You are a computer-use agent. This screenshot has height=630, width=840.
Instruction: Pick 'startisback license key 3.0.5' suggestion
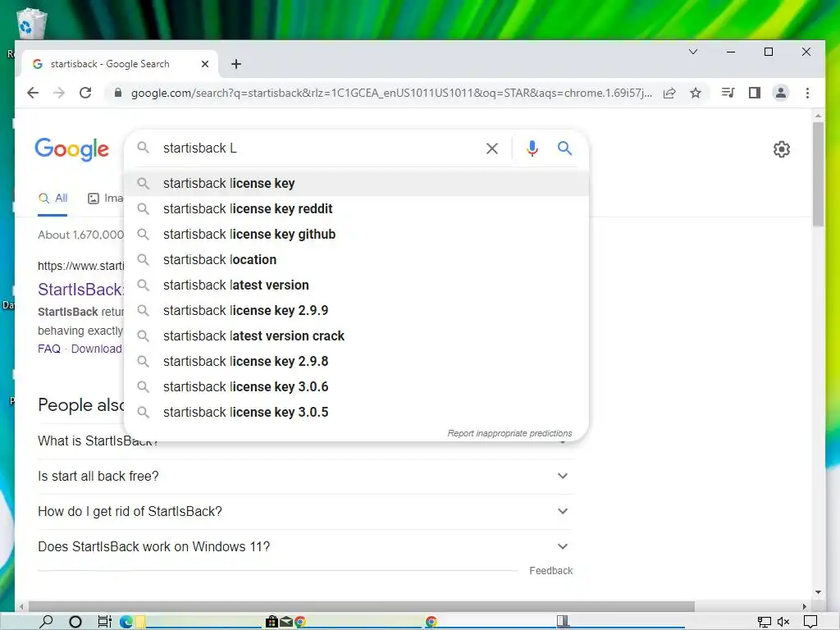tap(356, 413)
